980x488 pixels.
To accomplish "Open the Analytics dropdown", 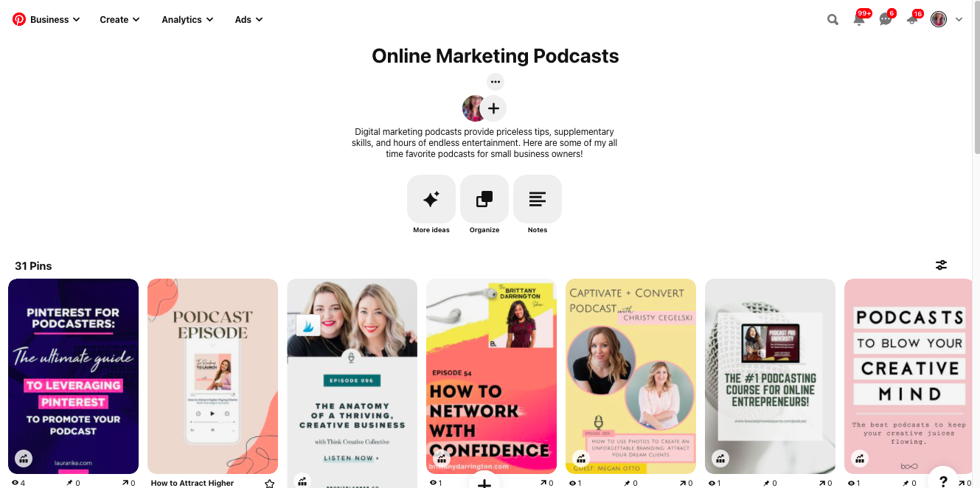I will click(x=187, y=20).
